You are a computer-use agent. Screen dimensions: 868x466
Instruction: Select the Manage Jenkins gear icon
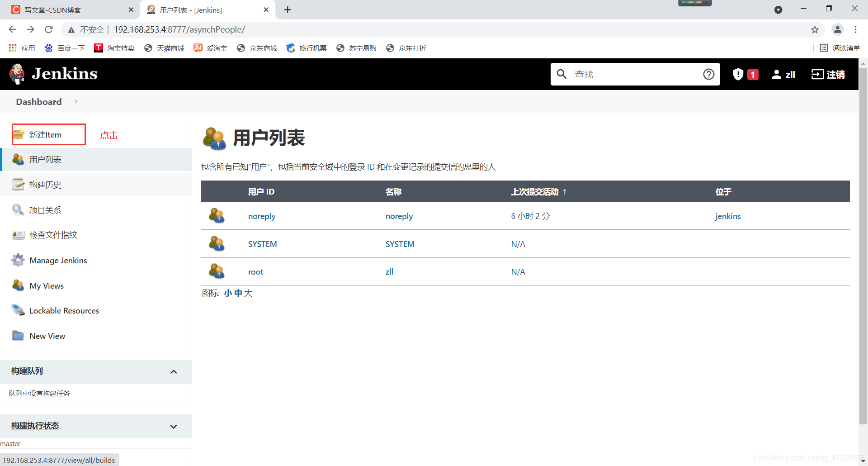[x=18, y=260]
